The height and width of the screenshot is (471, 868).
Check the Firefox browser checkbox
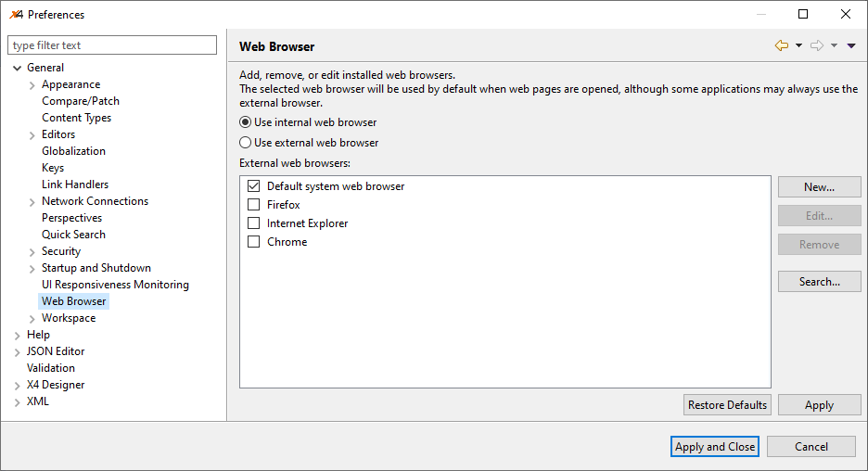click(254, 205)
